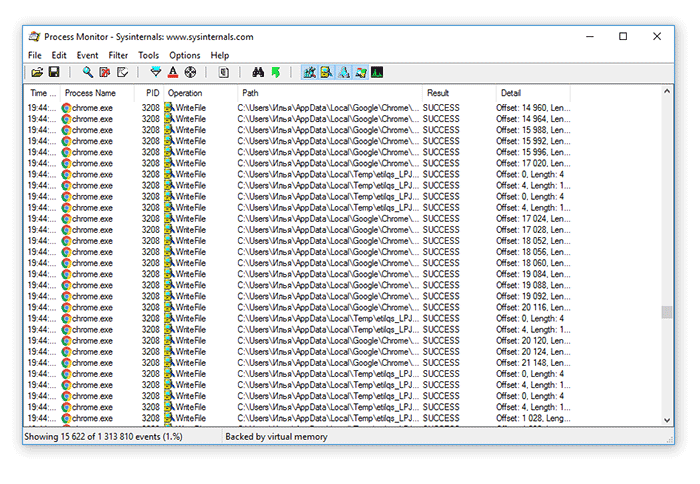The image size is (700, 484).
Task: Save the event log via floppy disk icon
Action: 54,72
